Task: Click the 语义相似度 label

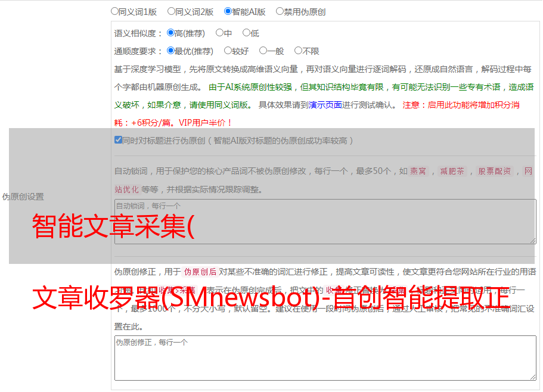Action: click(138, 33)
